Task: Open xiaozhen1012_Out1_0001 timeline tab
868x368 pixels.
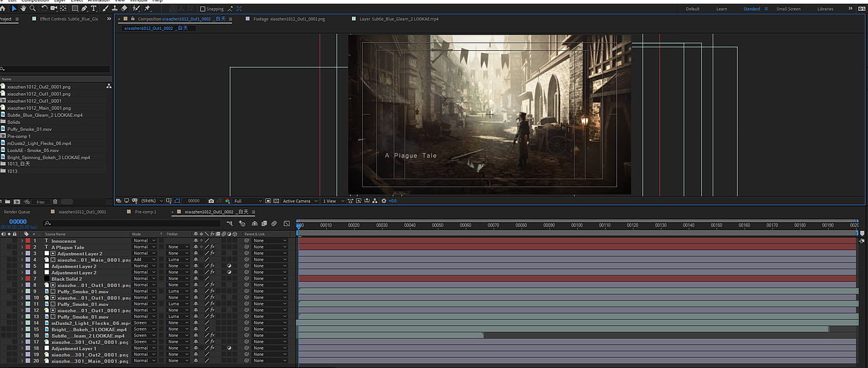Action: click(82, 212)
